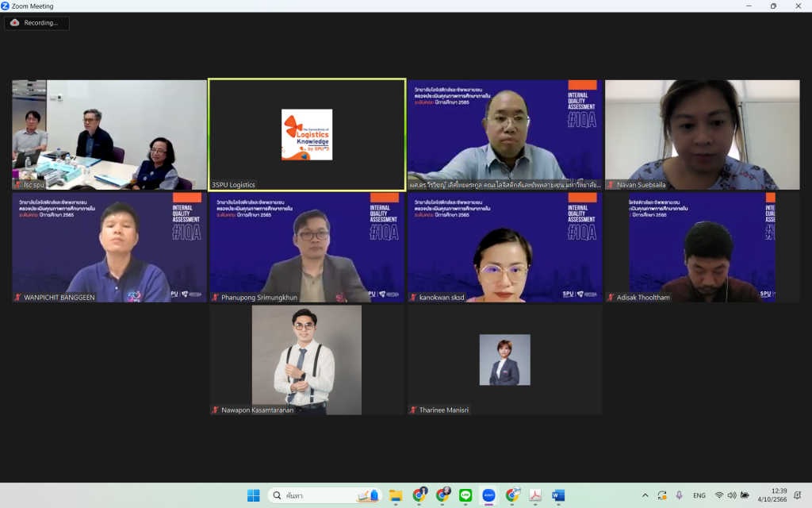
Task: Select kanokwan sksd's video tile
Action: (505, 248)
